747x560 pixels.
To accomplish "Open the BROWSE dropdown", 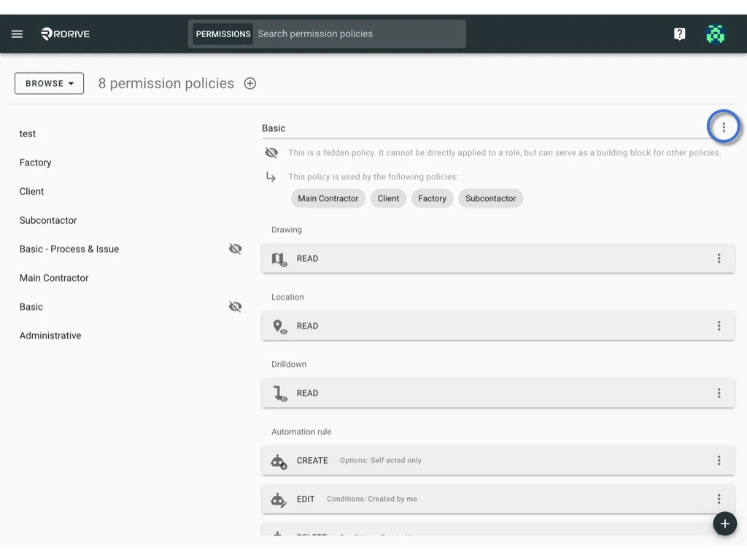I will point(48,83).
